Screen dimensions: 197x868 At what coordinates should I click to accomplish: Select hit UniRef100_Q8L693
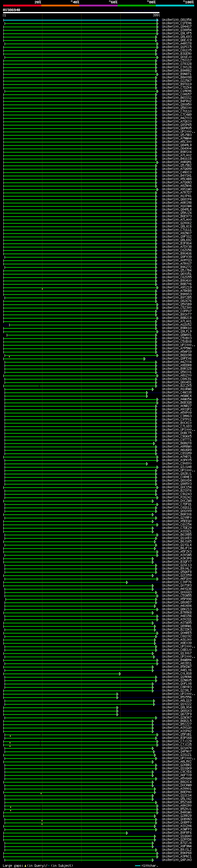click(176, 37)
